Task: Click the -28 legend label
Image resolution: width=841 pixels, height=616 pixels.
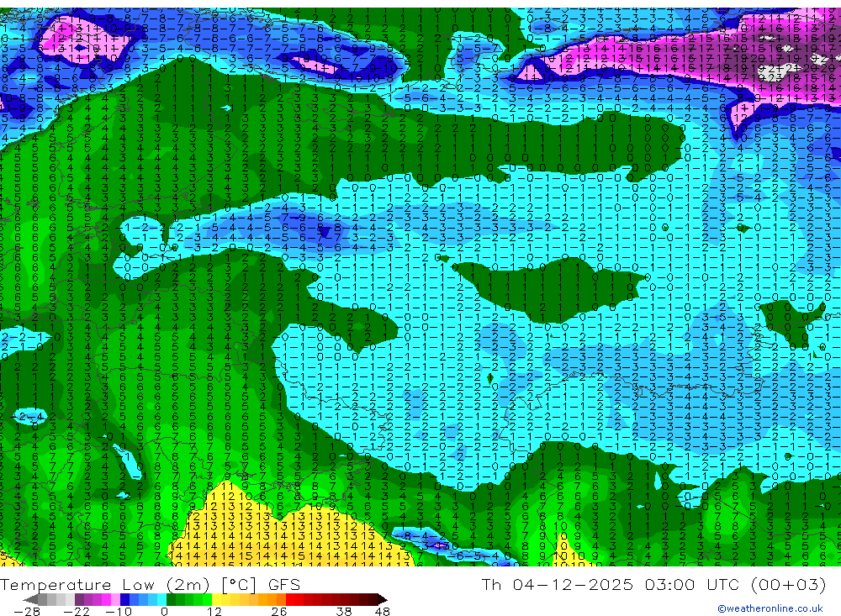Action: coord(27,612)
